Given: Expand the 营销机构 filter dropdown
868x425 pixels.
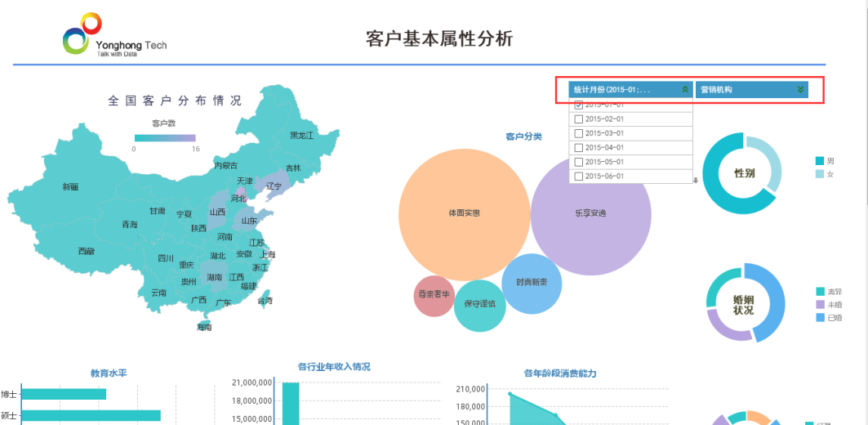Looking at the screenshot, I should tap(800, 89).
